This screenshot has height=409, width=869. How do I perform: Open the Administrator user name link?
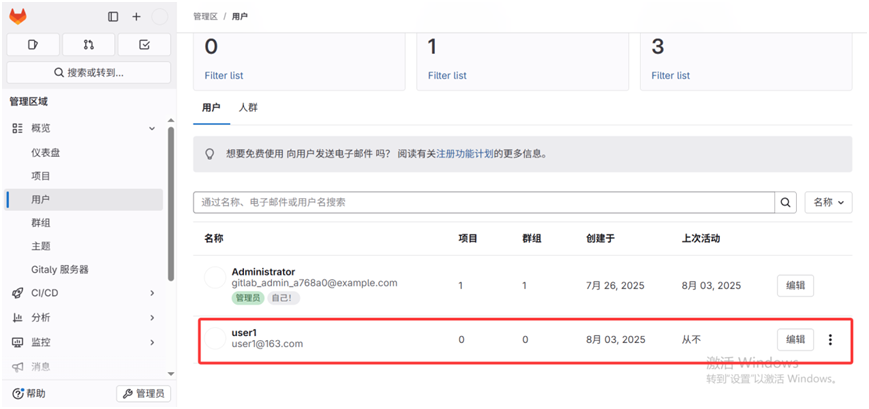click(263, 272)
